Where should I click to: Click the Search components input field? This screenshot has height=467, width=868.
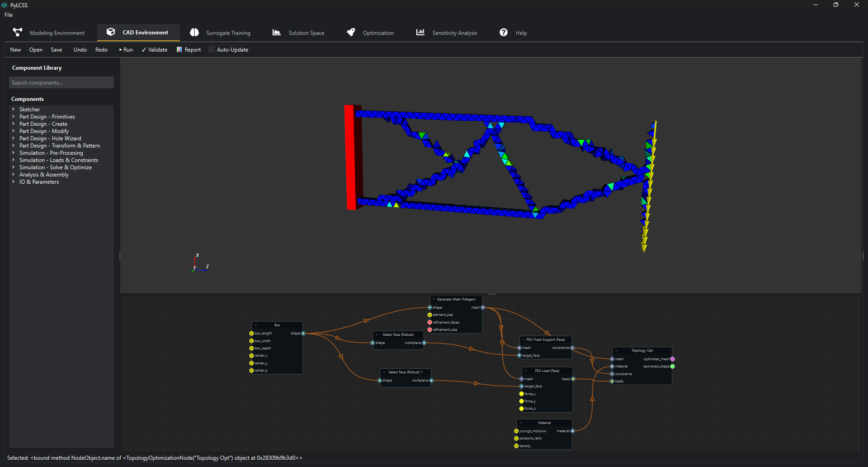pos(61,83)
